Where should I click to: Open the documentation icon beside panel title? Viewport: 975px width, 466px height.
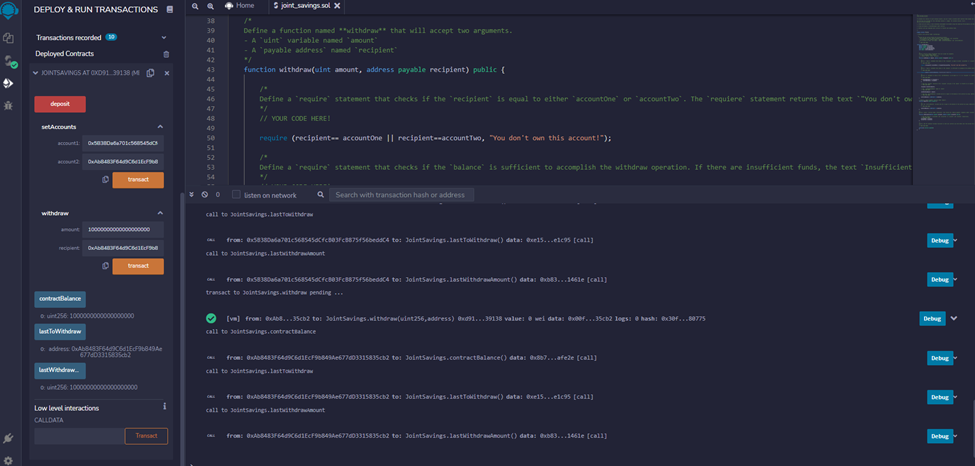170,10
